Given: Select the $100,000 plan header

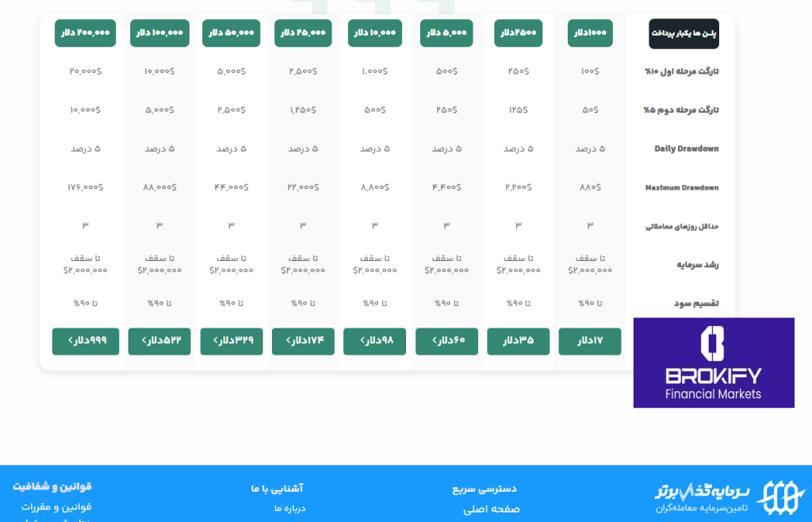Looking at the screenshot, I should coord(159,33).
